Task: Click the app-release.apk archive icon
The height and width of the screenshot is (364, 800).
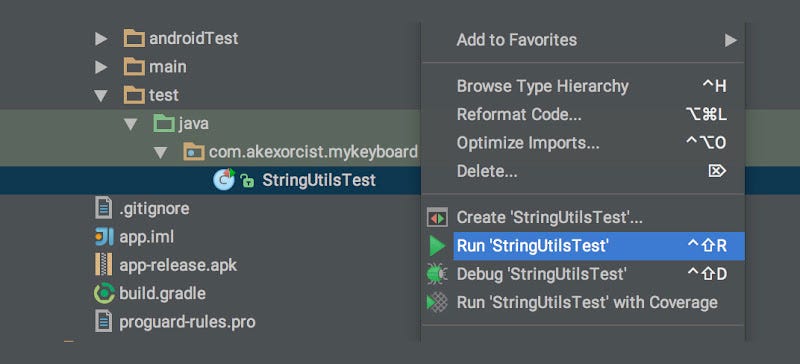Action: (x=104, y=265)
